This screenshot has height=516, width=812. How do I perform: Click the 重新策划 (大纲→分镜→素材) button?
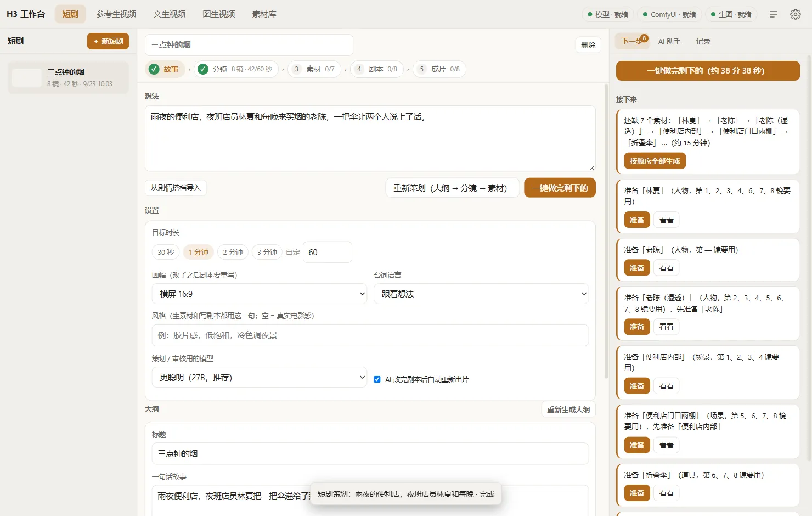point(453,188)
